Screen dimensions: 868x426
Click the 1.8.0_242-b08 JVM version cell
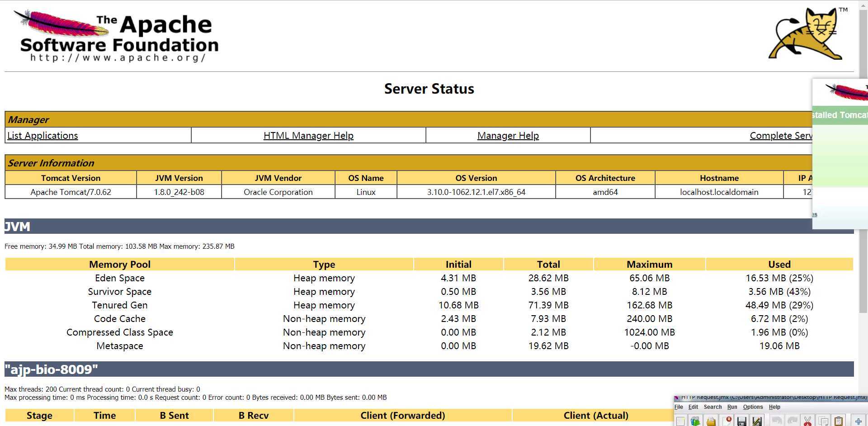click(179, 192)
